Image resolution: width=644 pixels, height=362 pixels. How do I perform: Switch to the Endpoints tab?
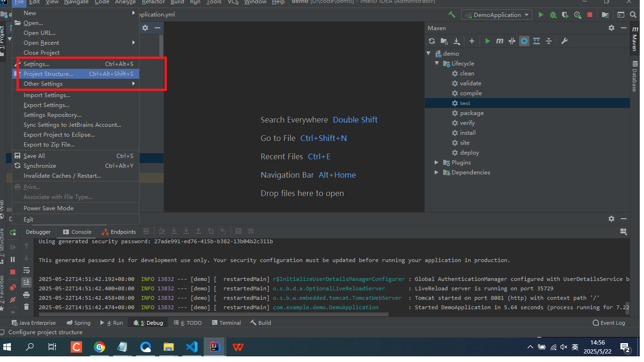tap(119, 232)
